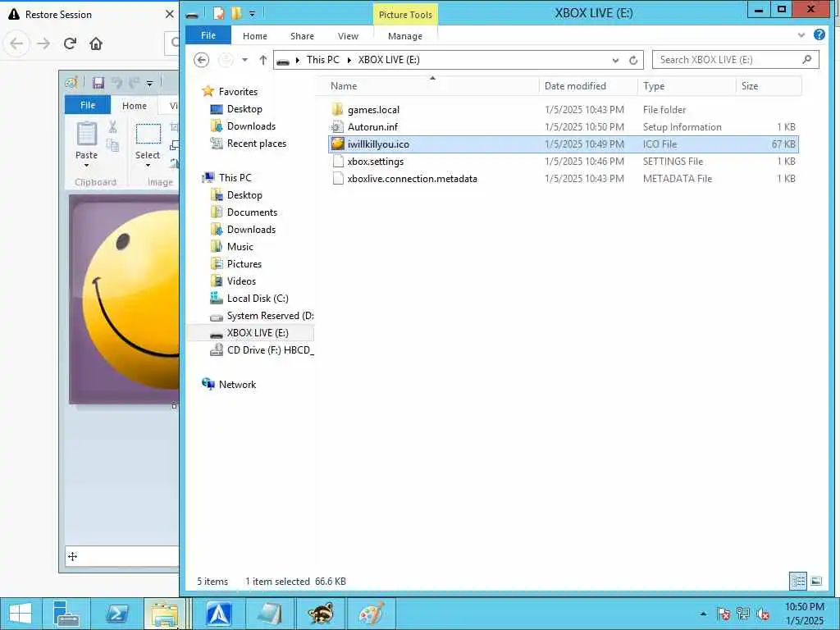Image resolution: width=840 pixels, height=630 pixels.
Task: Click the games.local folder icon
Action: [337, 109]
